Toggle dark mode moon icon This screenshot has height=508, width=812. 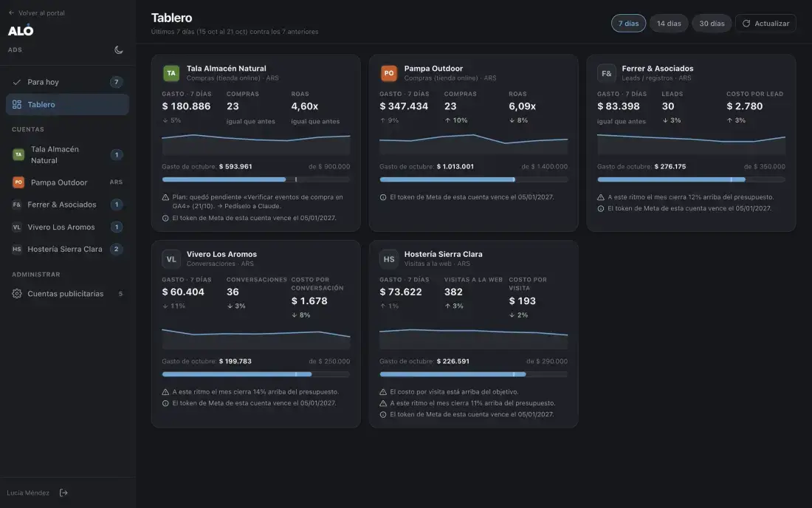(x=119, y=49)
